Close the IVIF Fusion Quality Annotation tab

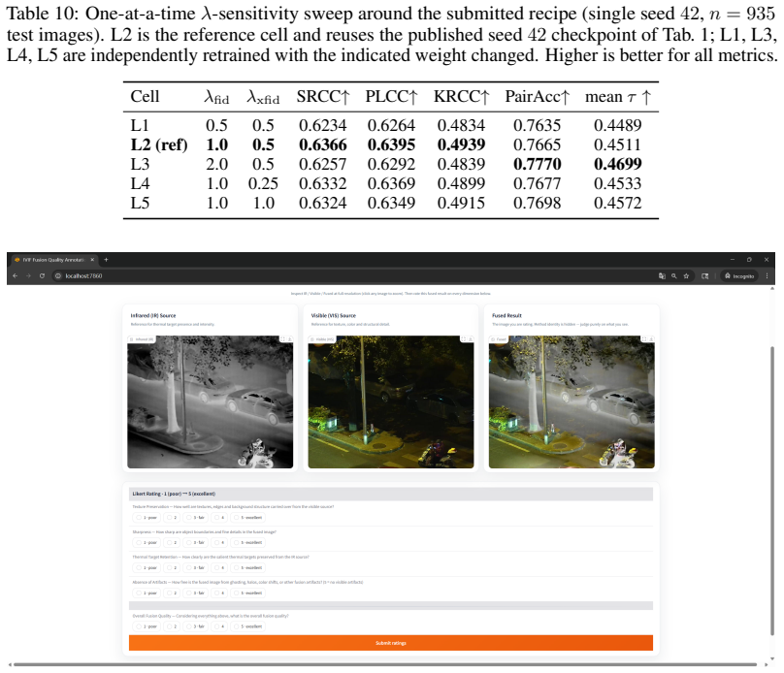click(x=92, y=260)
